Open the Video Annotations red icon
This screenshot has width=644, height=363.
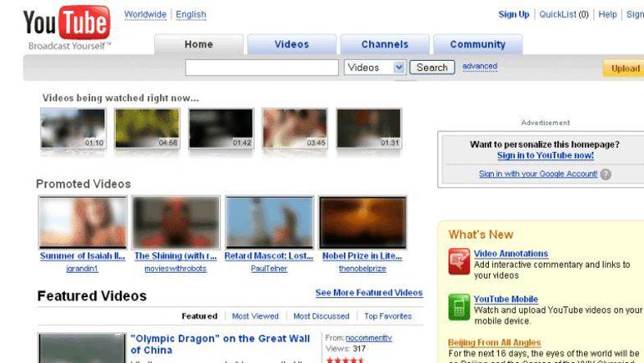[x=459, y=261]
